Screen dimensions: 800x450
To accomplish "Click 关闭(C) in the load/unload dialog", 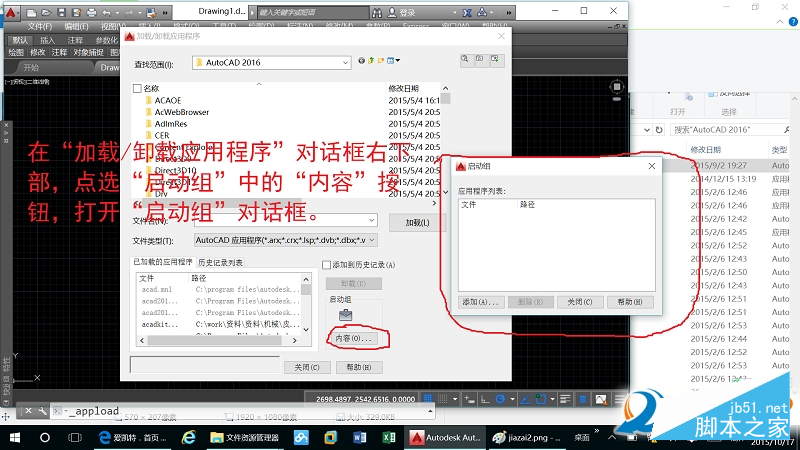I will pos(307,367).
